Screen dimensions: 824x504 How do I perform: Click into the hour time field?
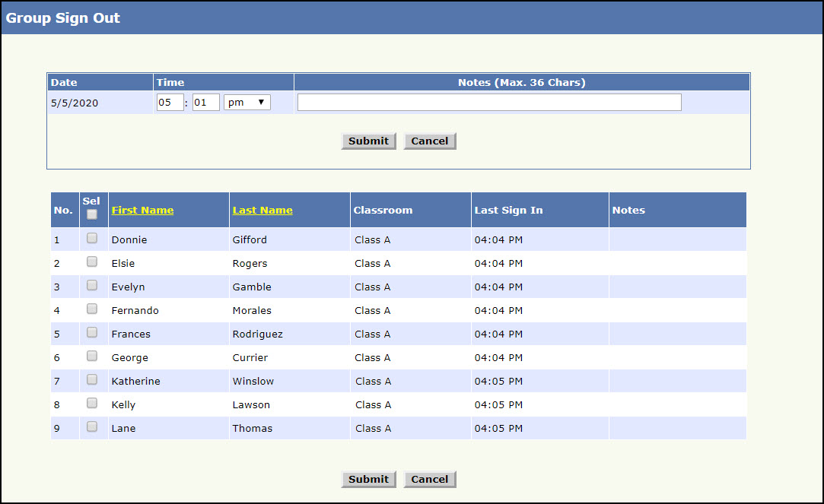click(x=170, y=102)
